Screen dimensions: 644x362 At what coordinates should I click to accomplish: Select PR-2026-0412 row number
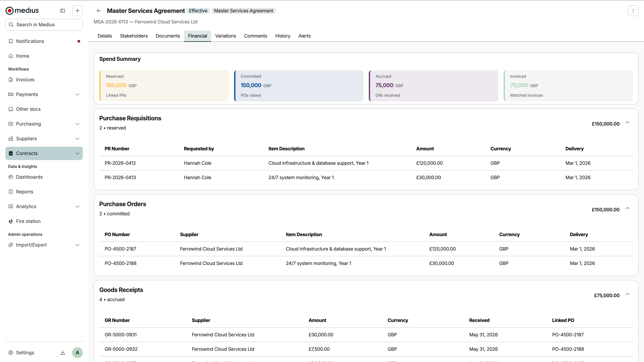120,163
